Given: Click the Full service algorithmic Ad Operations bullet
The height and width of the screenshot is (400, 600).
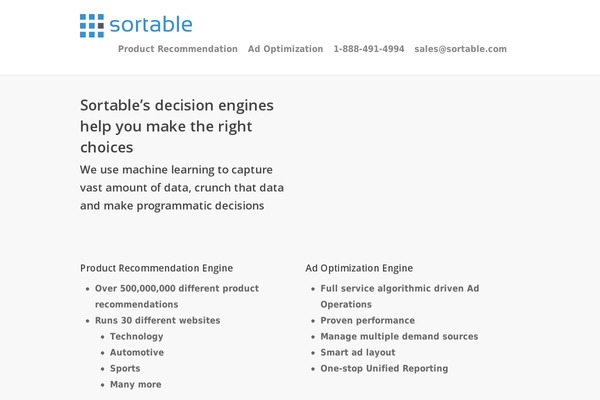Looking at the screenshot, I should [400, 296].
